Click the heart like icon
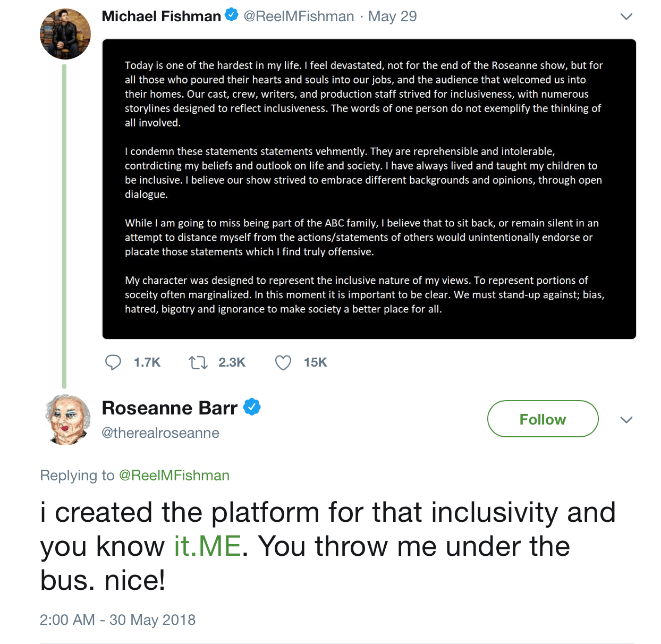 pos(283,362)
